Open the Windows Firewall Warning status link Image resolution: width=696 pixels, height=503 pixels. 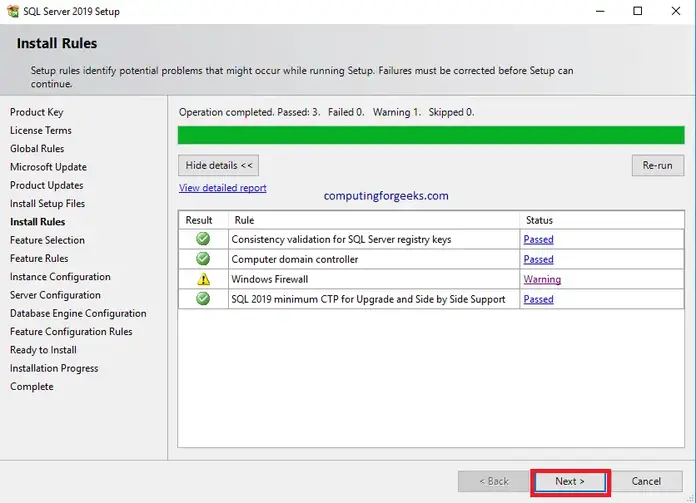tap(542, 280)
